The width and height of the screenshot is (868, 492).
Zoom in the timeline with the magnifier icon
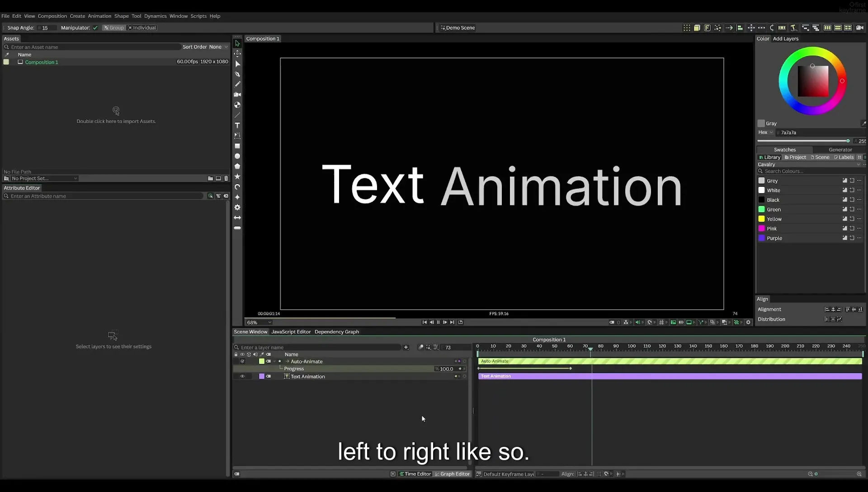[x=859, y=474]
